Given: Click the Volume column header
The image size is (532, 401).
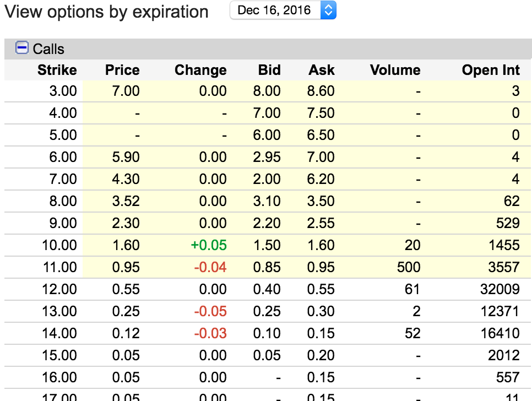Looking at the screenshot, I should [395, 70].
